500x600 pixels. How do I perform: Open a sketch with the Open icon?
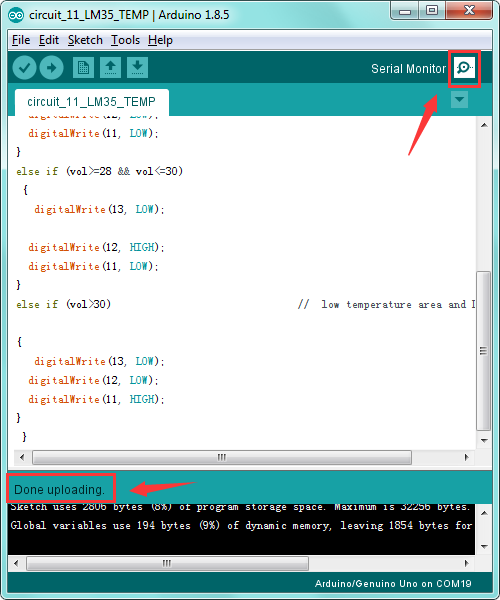click(111, 68)
